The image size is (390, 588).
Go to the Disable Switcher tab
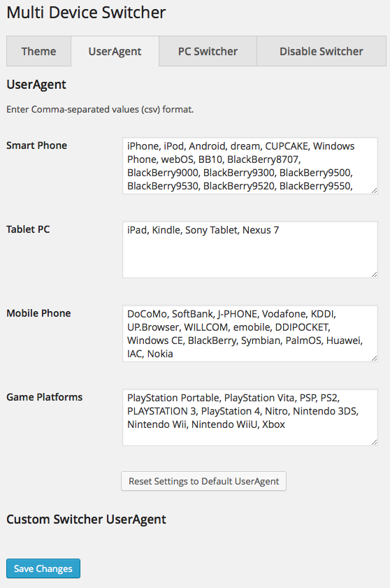322,51
